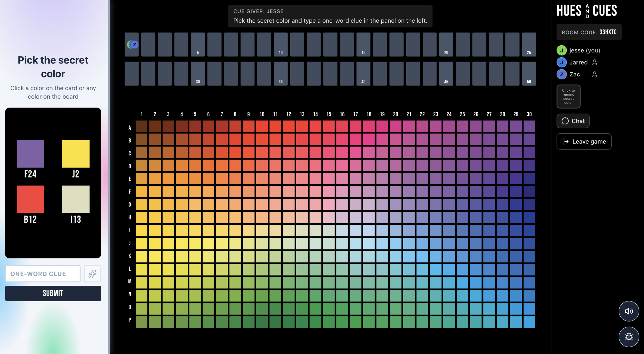
Task: Click column header 15 on board
Action: pos(329,114)
